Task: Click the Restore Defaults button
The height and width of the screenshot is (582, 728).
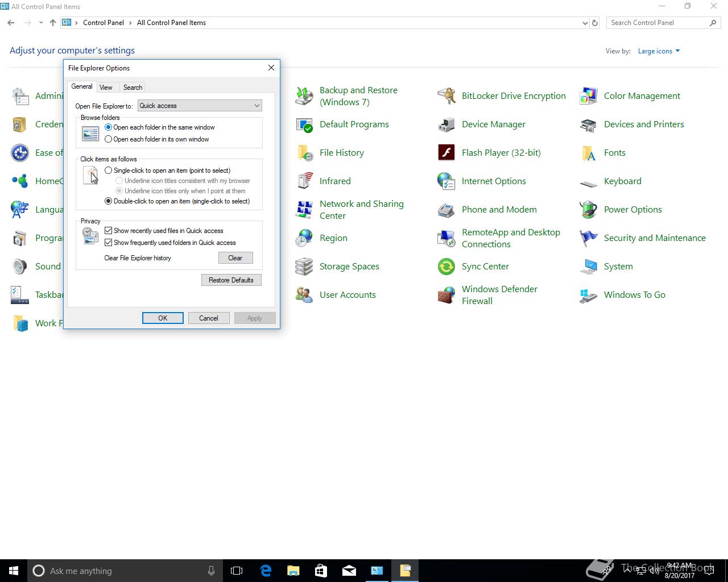Action: [231, 280]
